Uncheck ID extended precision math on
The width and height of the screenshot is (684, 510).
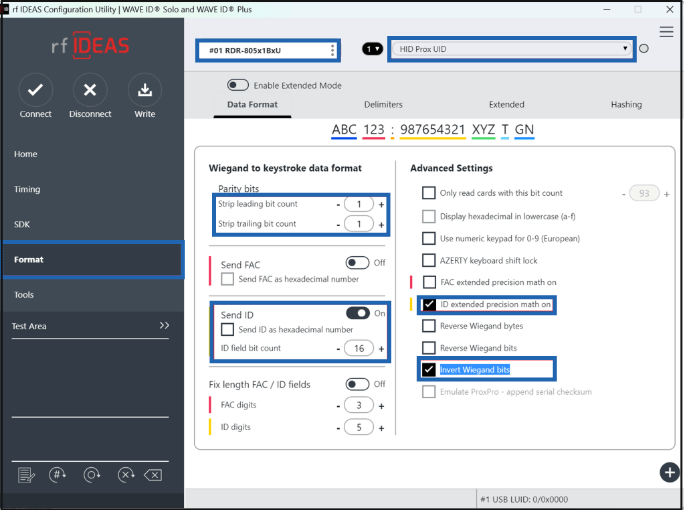[429, 304]
